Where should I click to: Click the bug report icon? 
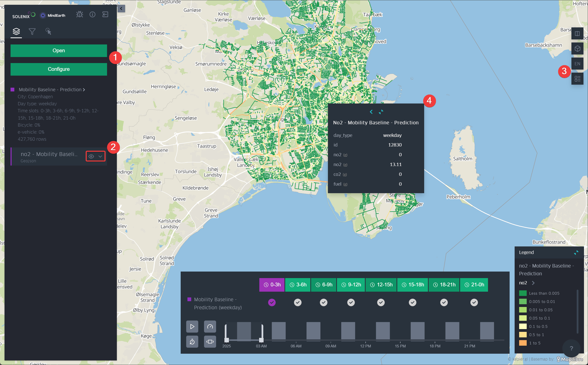(x=79, y=15)
